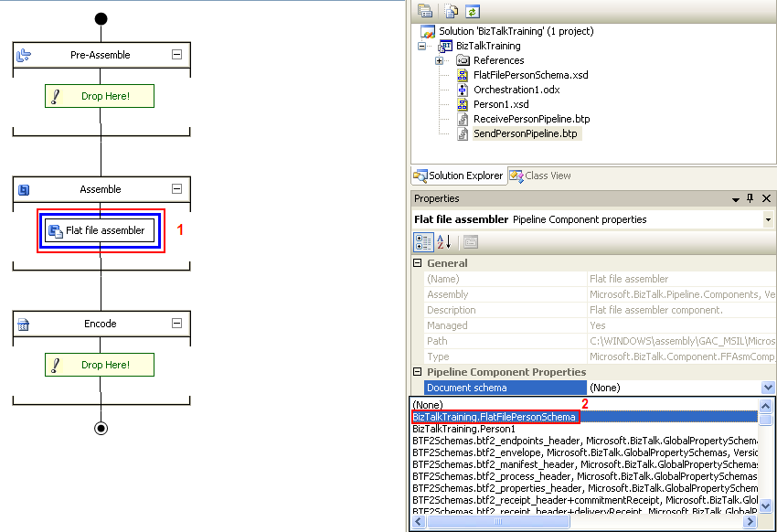Image resolution: width=777 pixels, height=532 pixels.
Task: Select the Document schema property row
Action: pyautogui.click(x=506, y=388)
